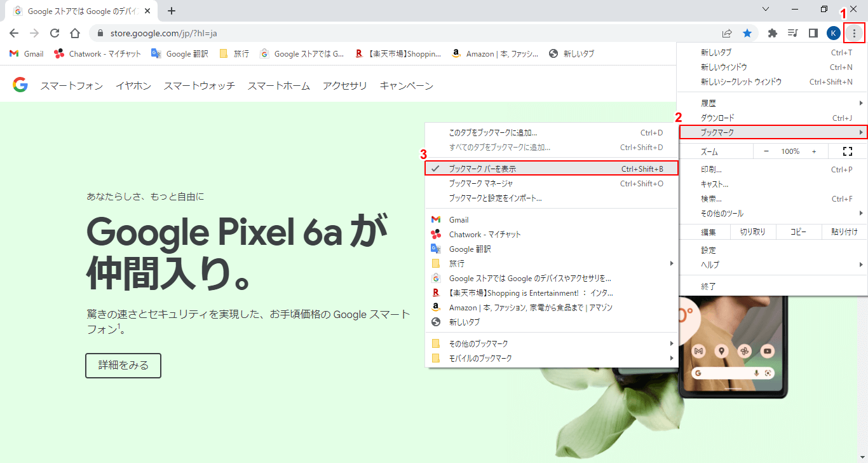Click the forward navigation arrow
The height and width of the screenshot is (463, 868).
point(34,33)
